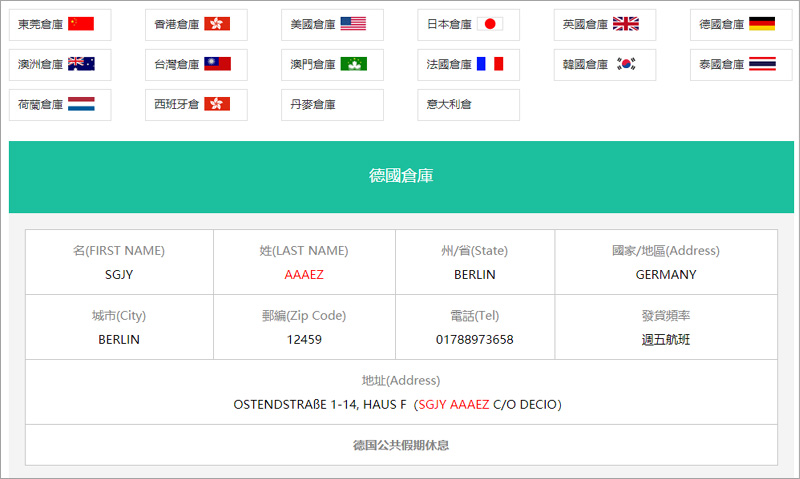This screenshot has width=800, height=479.
Task: Click the Thailand flag beside 泰國倉庫
Action: (x=762, y=64)
